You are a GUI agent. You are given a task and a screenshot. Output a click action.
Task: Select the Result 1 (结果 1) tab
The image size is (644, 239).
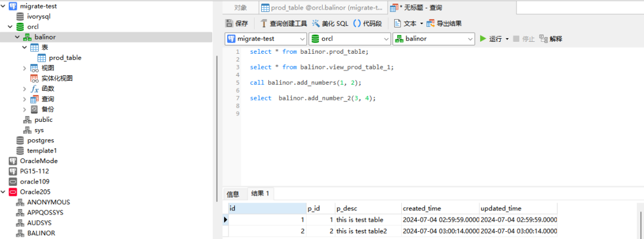(260, 194)
